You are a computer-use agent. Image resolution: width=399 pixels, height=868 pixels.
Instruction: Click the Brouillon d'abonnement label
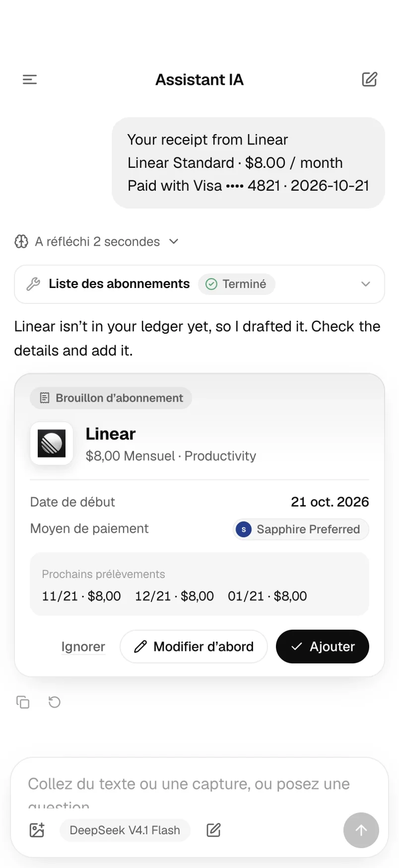coord(111,398)
